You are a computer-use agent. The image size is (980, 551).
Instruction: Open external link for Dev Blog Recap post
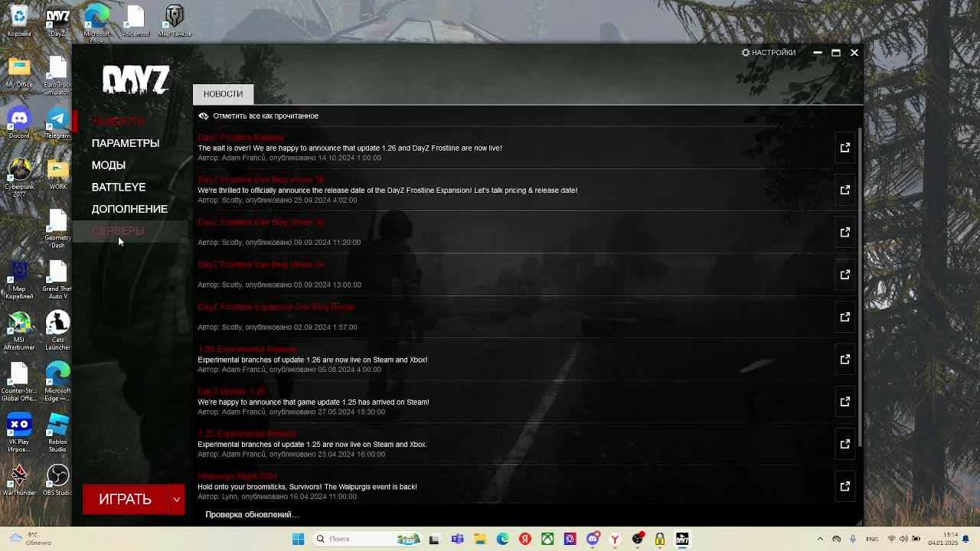tap(845, 317)
